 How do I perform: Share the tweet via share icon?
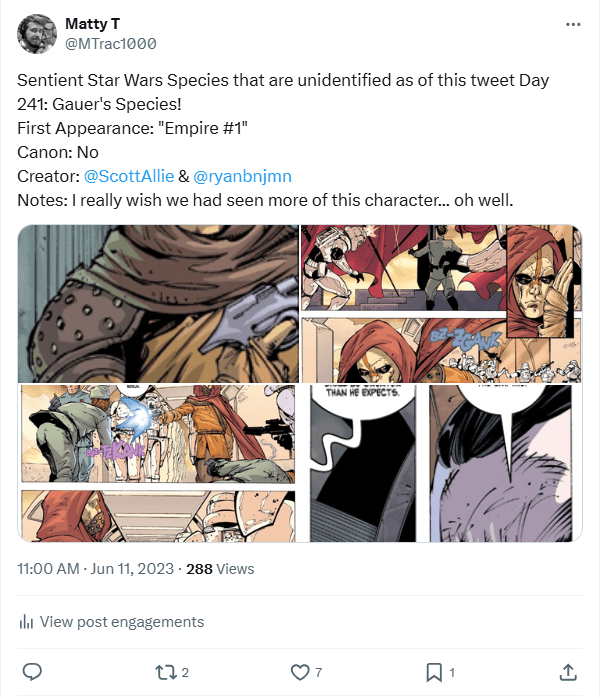[x=567, y=671]
